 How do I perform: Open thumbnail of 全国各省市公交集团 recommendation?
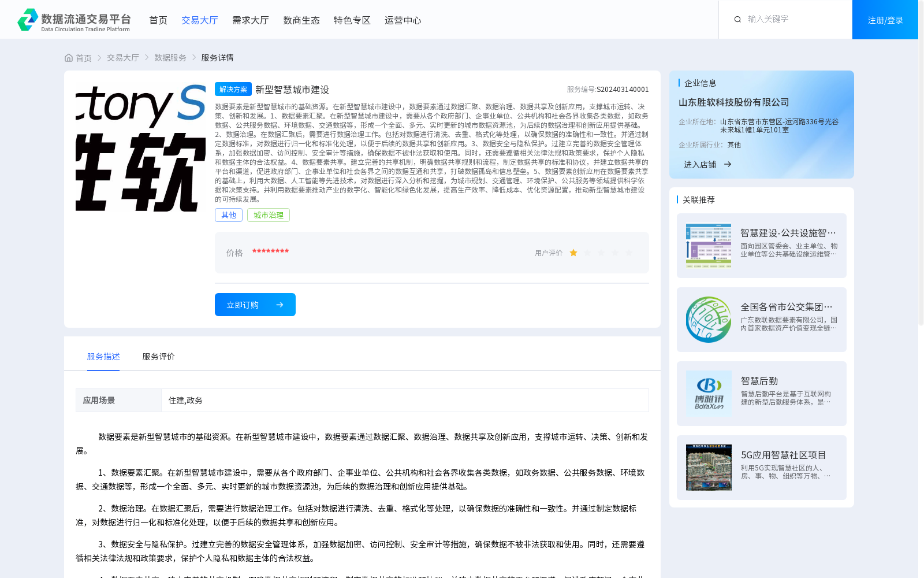709,320
